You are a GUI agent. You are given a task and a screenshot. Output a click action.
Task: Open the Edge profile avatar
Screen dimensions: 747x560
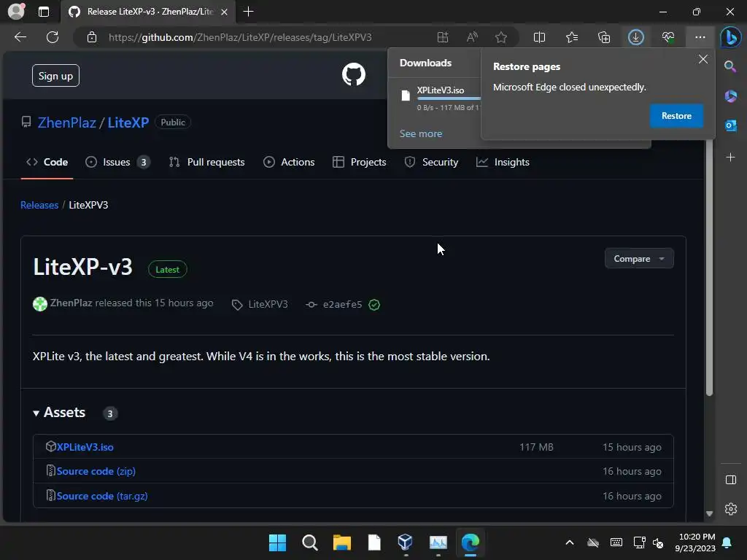pyautogui.click(x=16, y=12)
